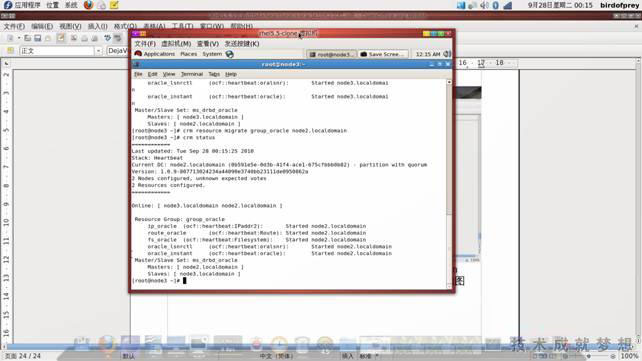Click guest clock 12:15 AM
This screenshot has width=642, height=361.
pos(428,54)
